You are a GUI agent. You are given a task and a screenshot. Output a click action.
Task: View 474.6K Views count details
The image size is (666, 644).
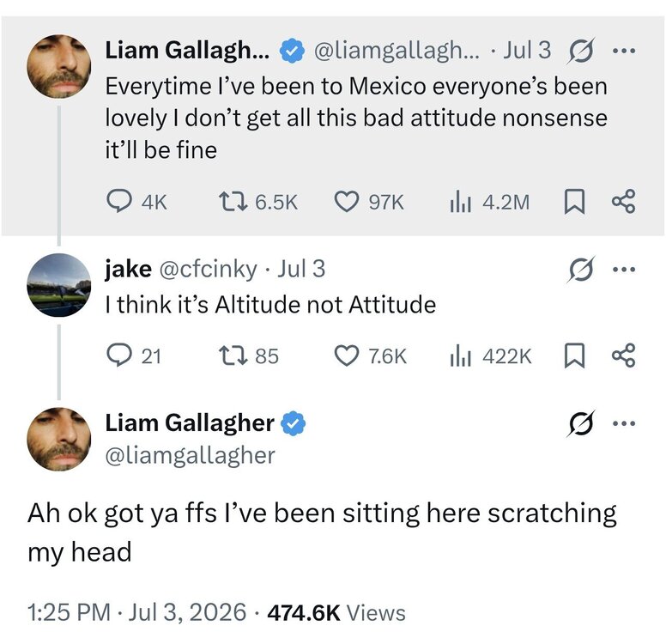[336, 612]
